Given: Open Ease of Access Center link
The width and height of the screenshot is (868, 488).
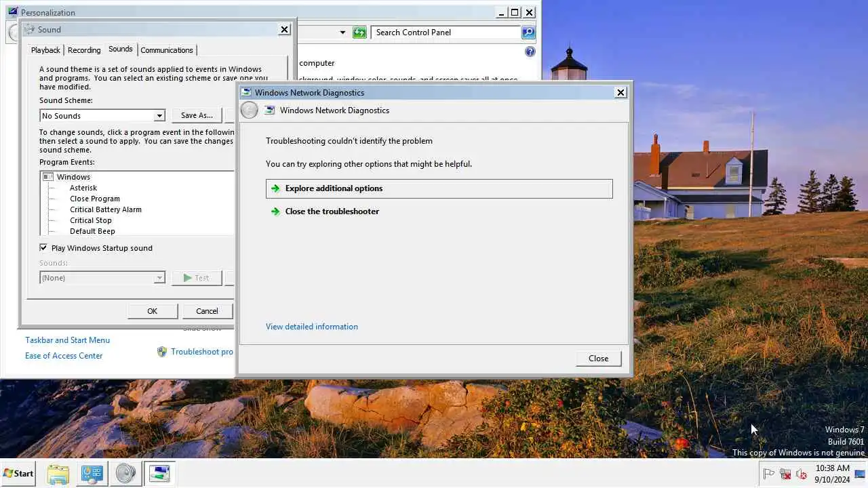Looking at the screenshot, I should (64, 356).
